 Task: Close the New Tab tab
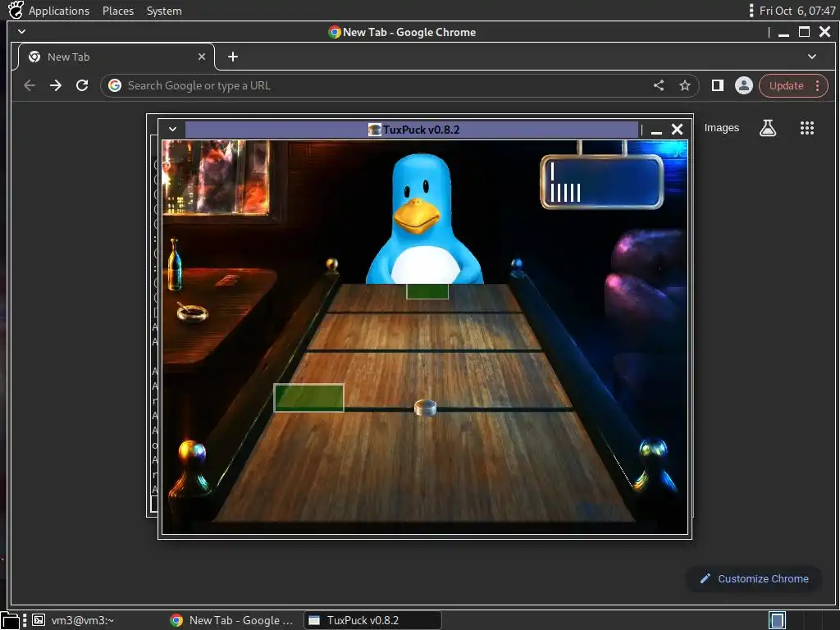coord(202,57)
